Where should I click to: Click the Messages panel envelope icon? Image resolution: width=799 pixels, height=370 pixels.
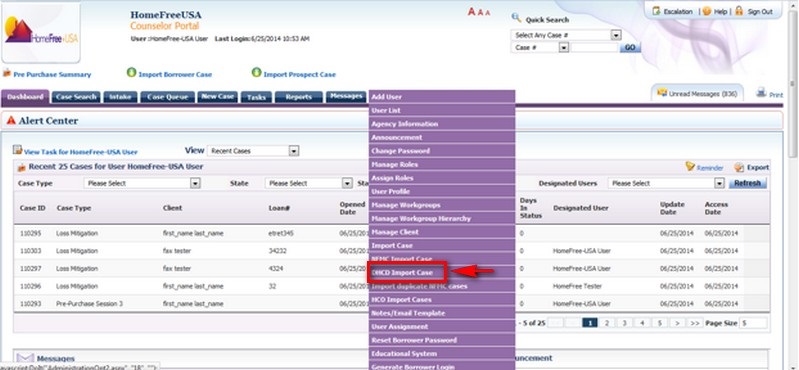(25, 358)
